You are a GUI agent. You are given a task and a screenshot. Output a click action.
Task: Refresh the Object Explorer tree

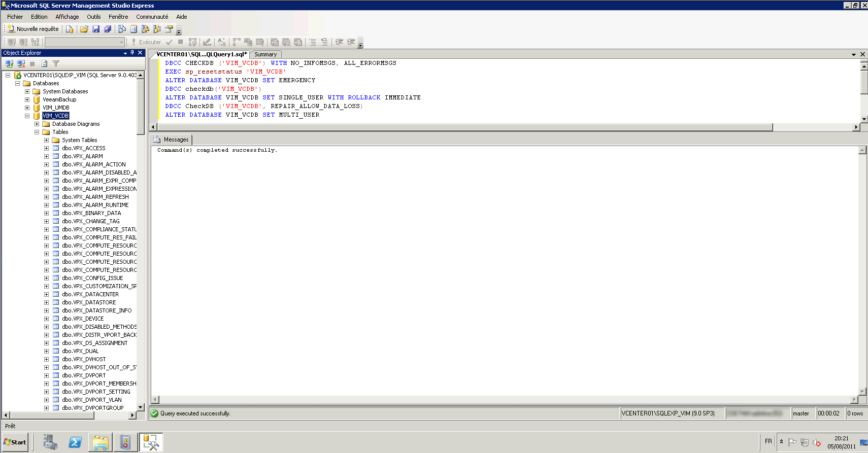[44, 63]
